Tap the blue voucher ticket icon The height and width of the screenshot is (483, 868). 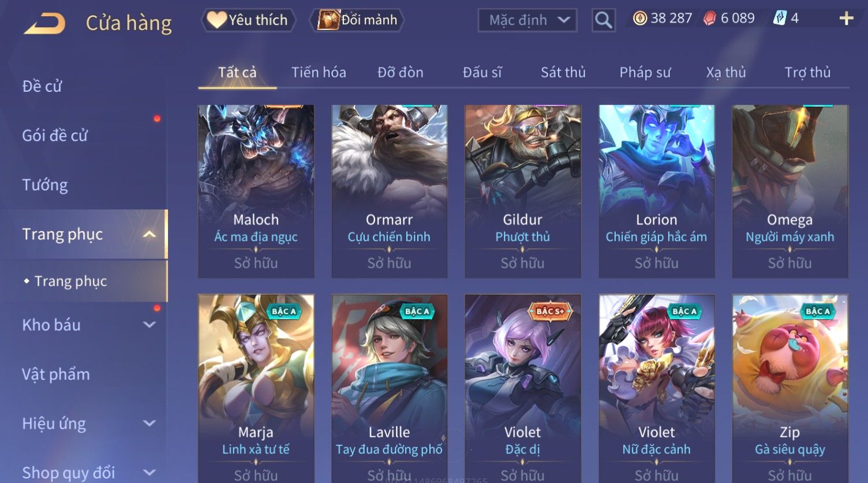[x=780, y=18]
